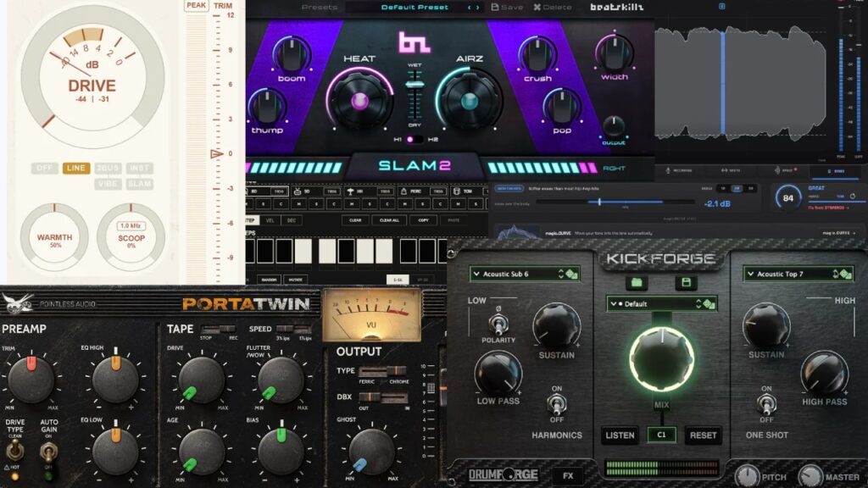Click COPY in the step sequencer
Viewport: 868px width, 488px height.
tap(424, 220)
